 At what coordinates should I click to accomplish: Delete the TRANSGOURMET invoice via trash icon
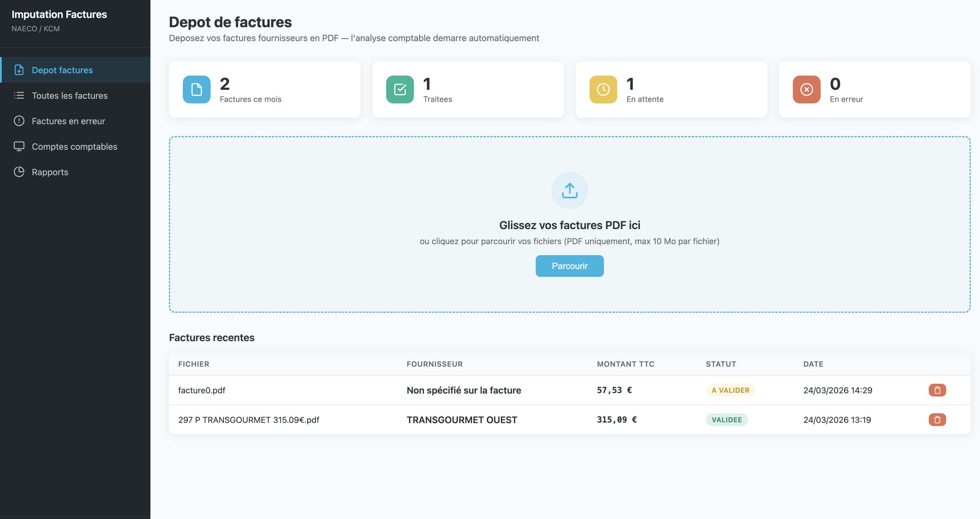pyautogui.click(x=937, y=420)
